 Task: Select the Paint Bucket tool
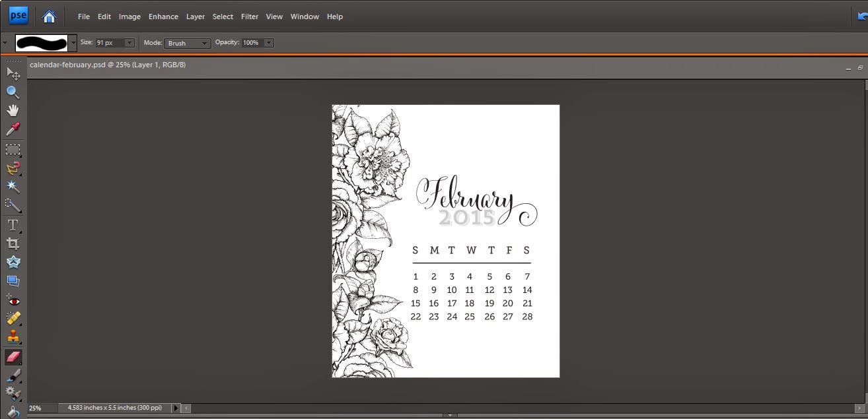point(13,412)
